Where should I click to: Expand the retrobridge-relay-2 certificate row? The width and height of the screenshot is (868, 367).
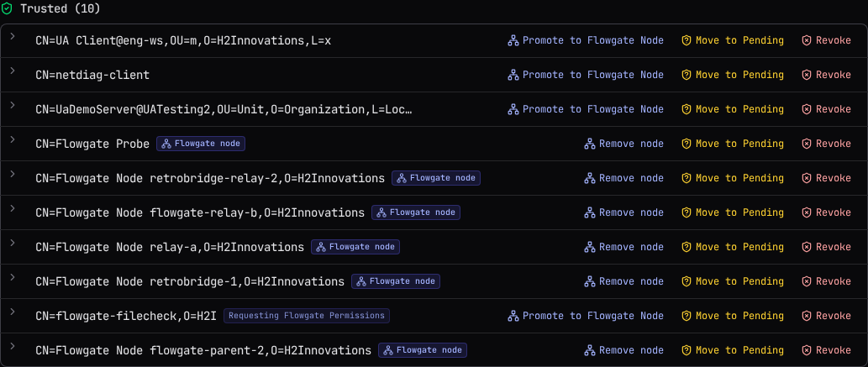click(x=13, y=174)
